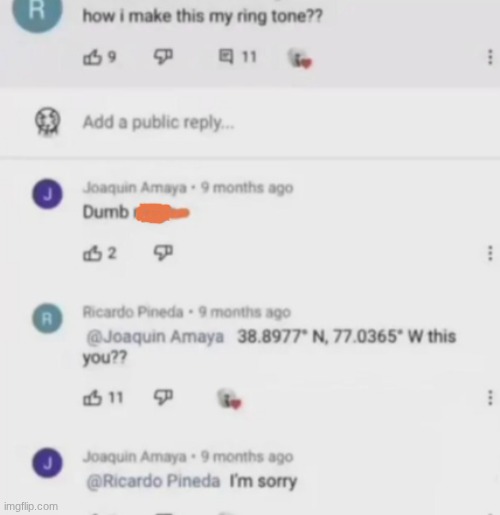The width and height of the screenshot is (500, 515).
Task: Dislike Ricardo Pineda's coordinates reply
Action: tap(163, 398)
